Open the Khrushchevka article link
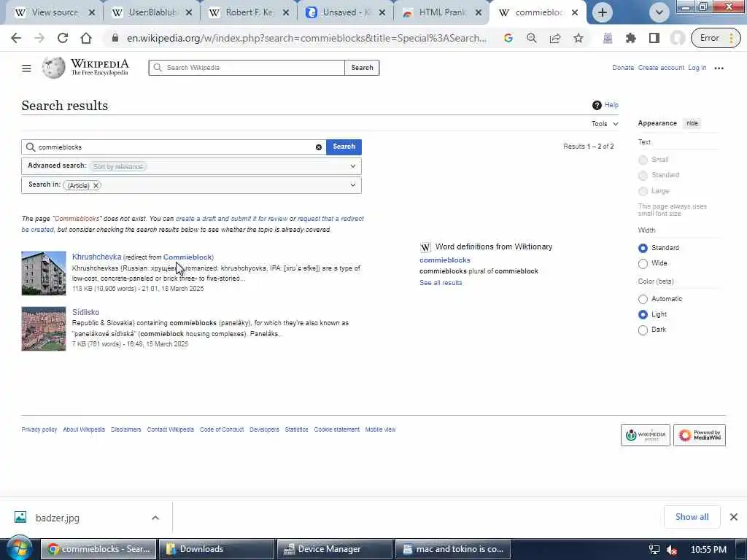Viewport: 747px width, 560px height. click(96, 257)
